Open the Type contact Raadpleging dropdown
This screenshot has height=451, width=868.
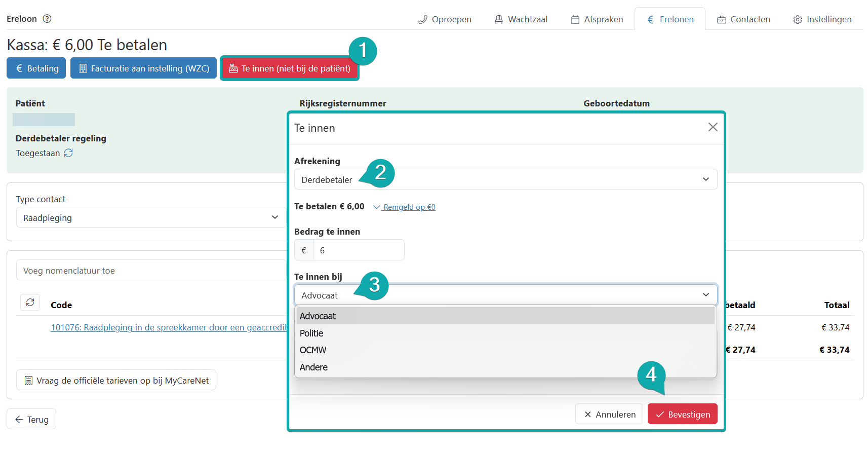(x=151, y=217)
